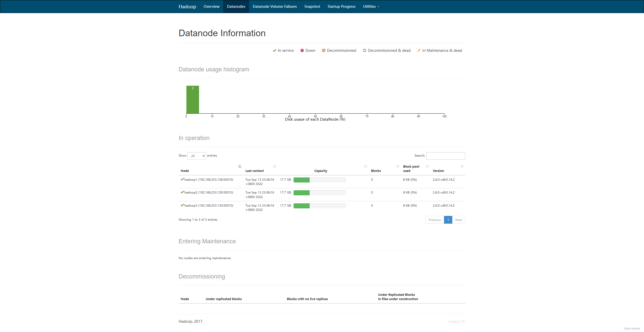The image size is (644, 332).
Task: Open the Legacy UI link
Action: [456, 321]
